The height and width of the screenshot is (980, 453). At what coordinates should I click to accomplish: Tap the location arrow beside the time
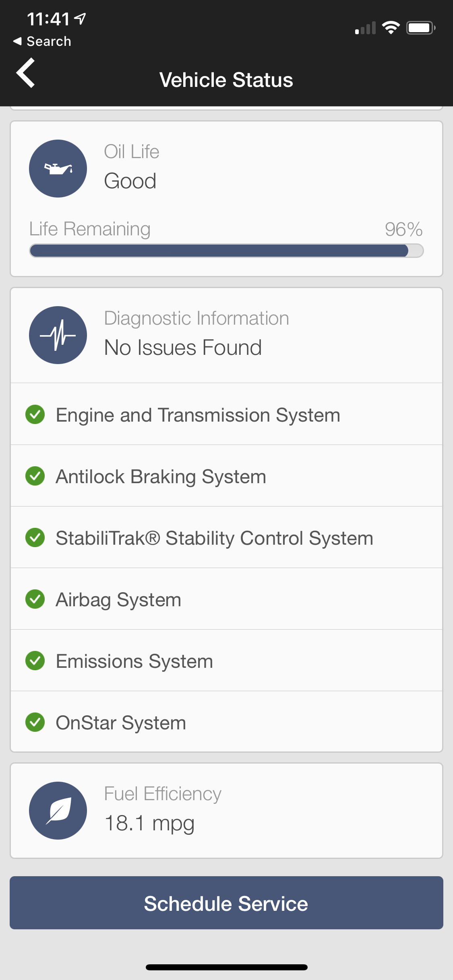click(81, 18)
